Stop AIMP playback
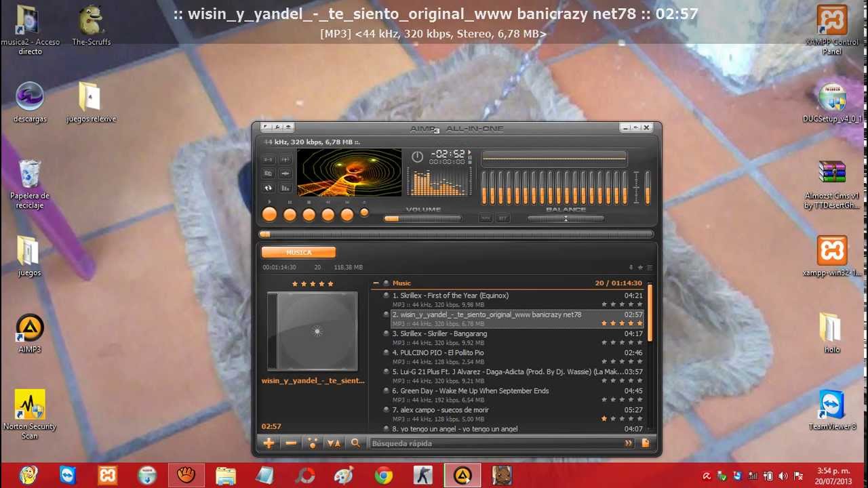This screenshot has width=868, height=488. pos(309,215)
